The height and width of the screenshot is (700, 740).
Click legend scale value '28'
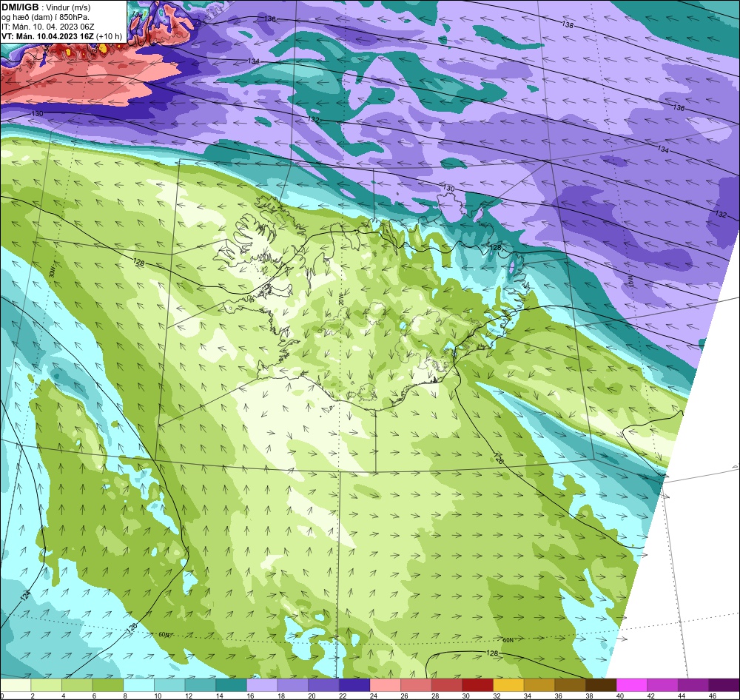[434, 696]
